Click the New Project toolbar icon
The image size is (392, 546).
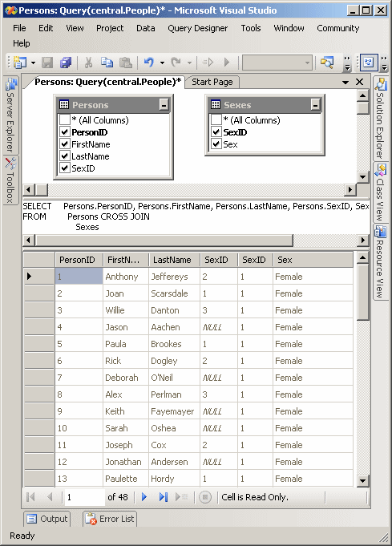[x=20, y=63]
